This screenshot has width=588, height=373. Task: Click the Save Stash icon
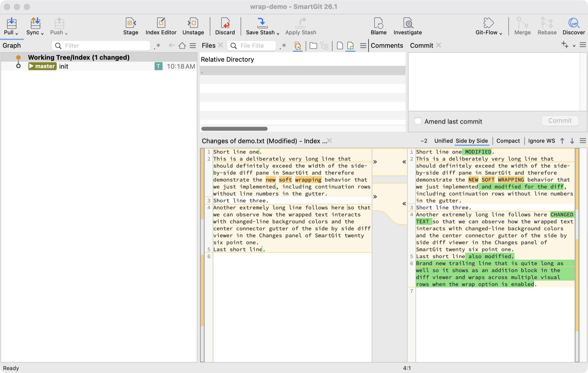tap(262, 23)
